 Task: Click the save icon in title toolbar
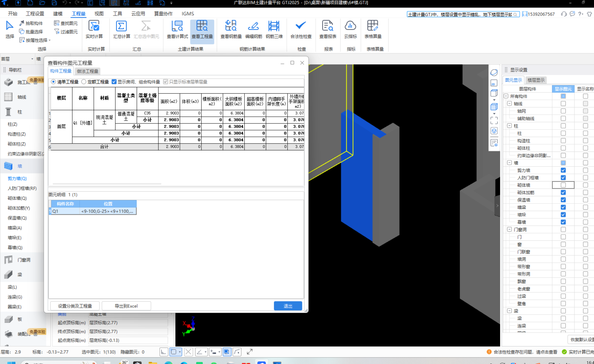coord(54,3)
